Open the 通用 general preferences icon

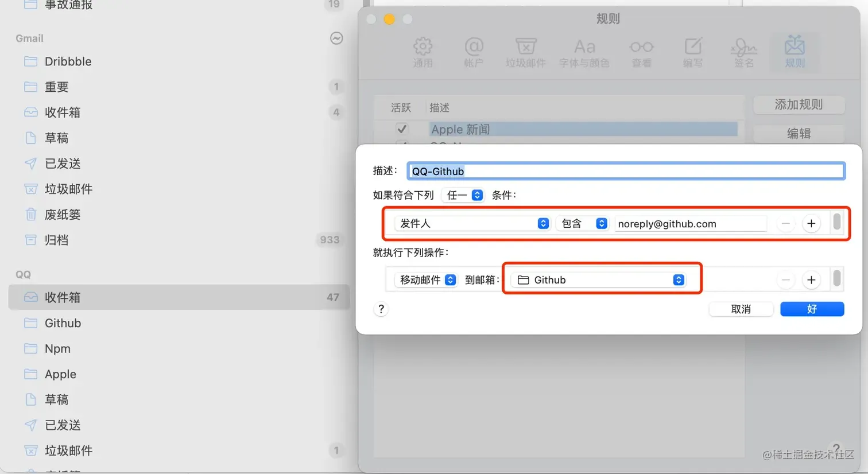[423, 52]
